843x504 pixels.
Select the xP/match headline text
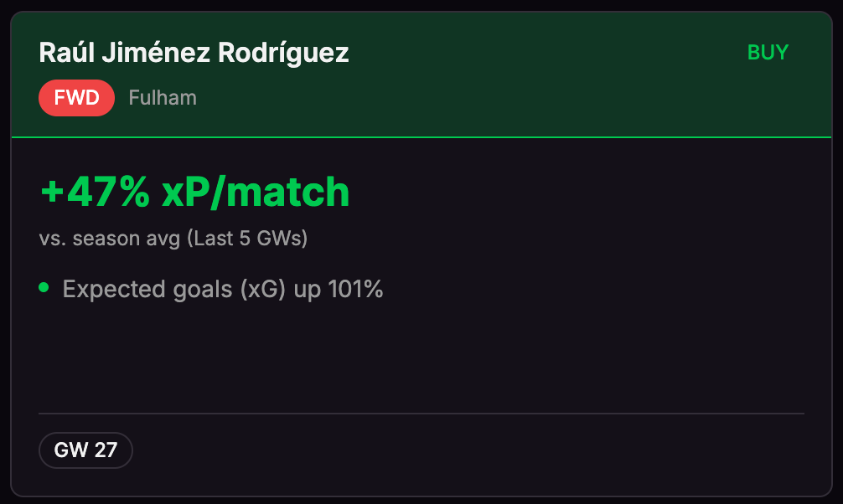pos(256,193)
